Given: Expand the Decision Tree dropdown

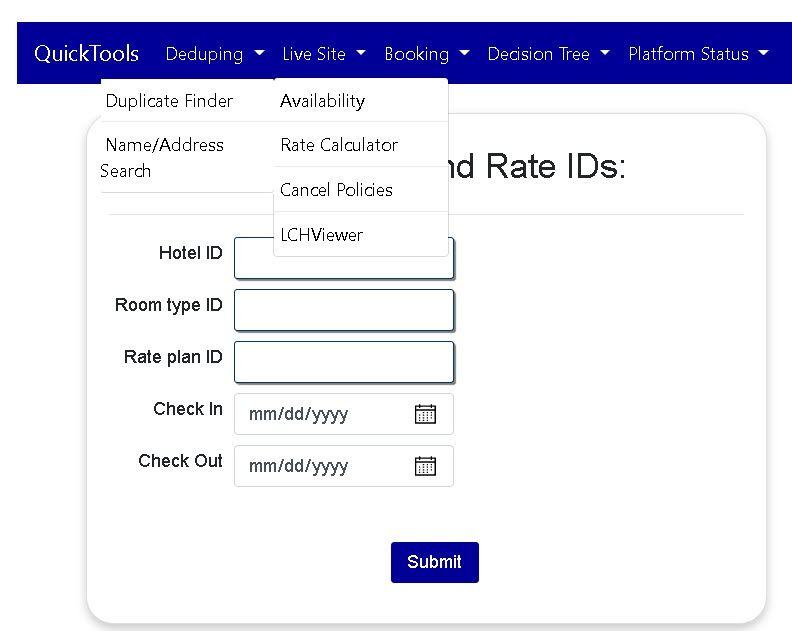Looking at the screenshot, I should 548,54.
